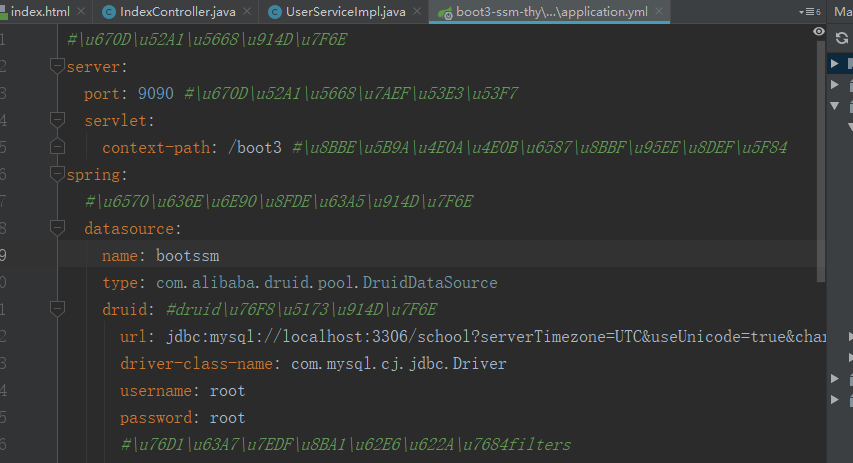Click the password value root
Image resolution: width=853 pixels, height=463 pixels.
[227, 418]
